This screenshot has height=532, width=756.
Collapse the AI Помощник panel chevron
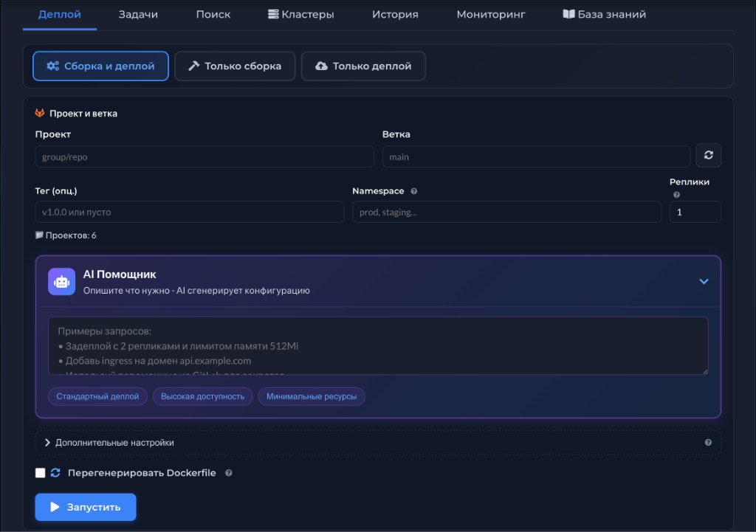704,281
